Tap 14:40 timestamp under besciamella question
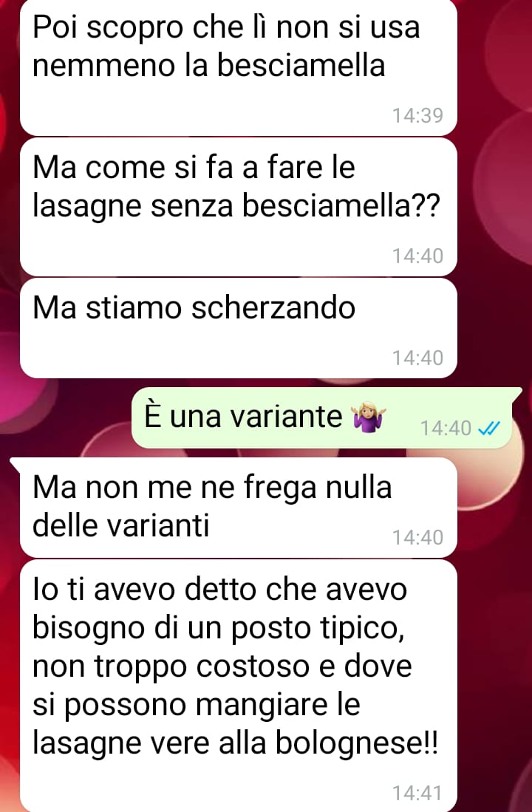532x812 pixels. tap(417, 256)
